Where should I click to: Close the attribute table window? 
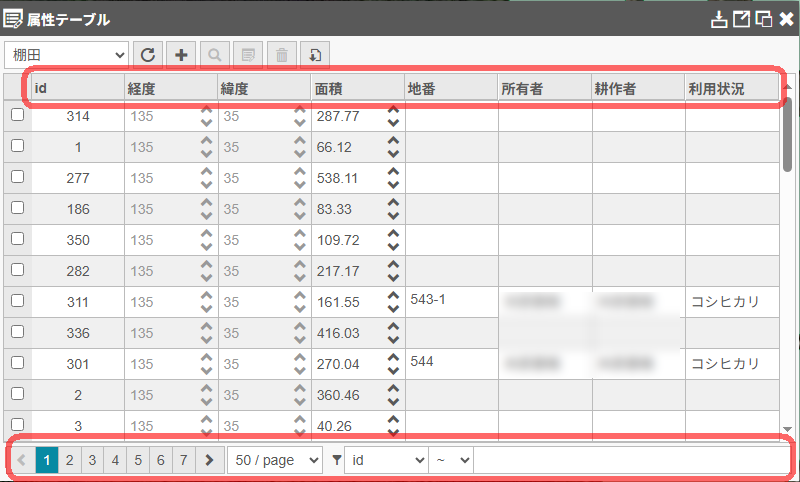coord(786,19)
